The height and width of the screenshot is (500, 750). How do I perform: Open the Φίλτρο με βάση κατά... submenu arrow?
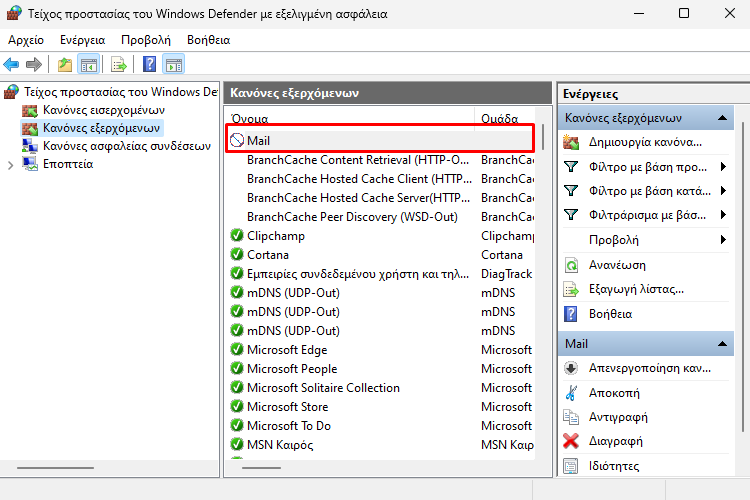[724, 190]
